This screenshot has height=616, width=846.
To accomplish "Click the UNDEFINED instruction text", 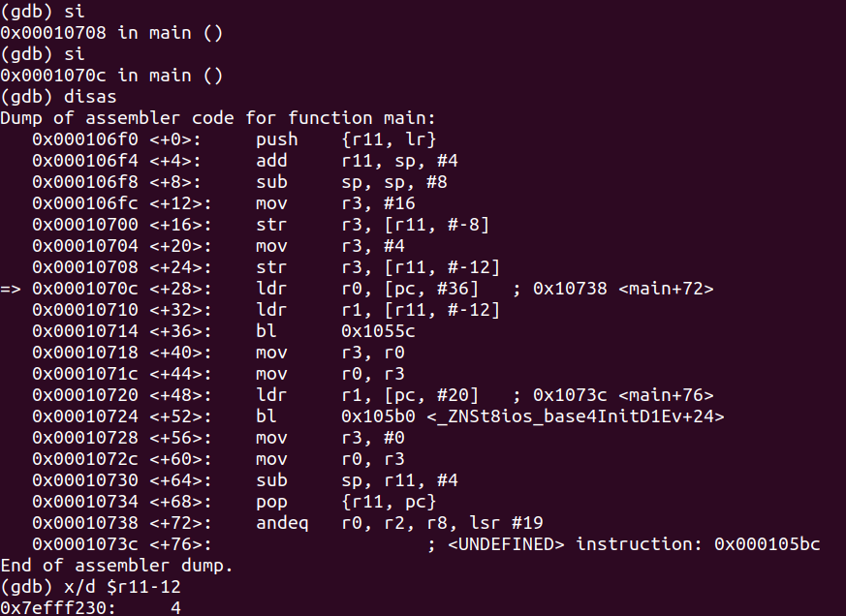I will pyautogui.click(x=634, y=543).
